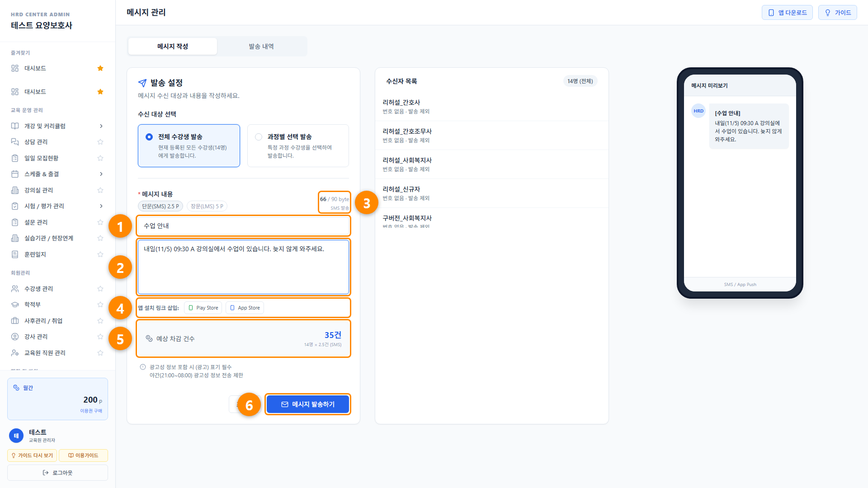
Task: Switch to 메시지 작성 tab
Action: (x=173, y=47)
